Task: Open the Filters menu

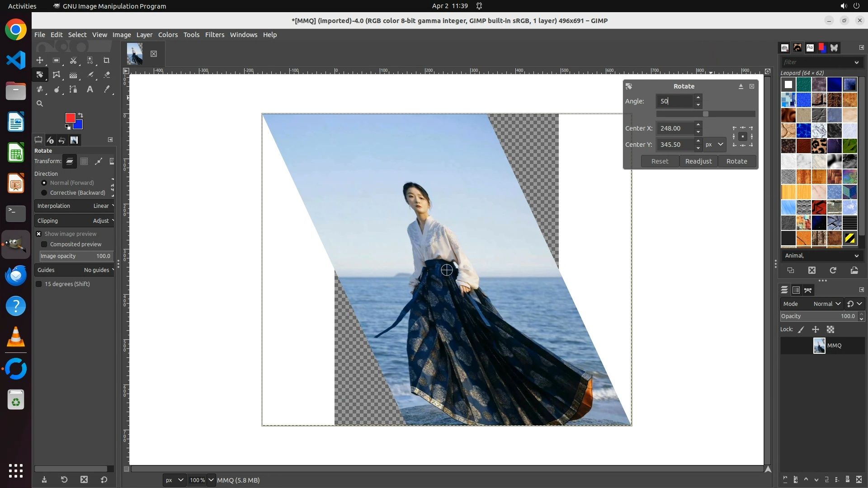Action: 214,35
